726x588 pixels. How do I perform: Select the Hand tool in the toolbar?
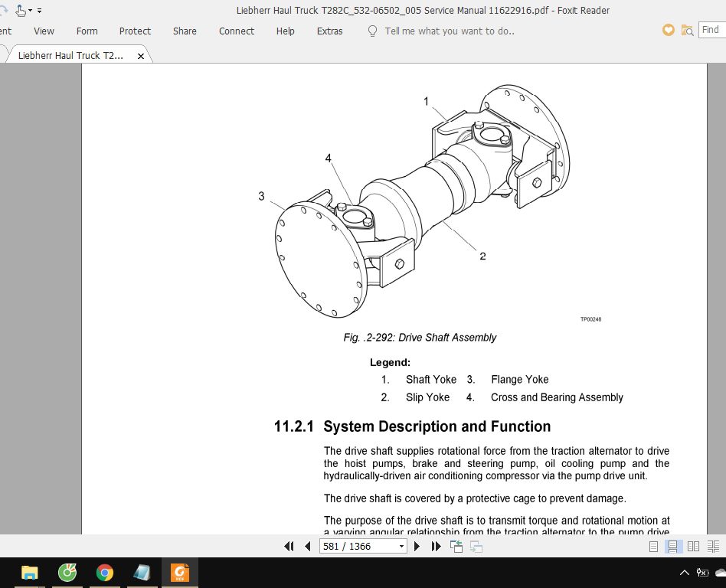21,10
